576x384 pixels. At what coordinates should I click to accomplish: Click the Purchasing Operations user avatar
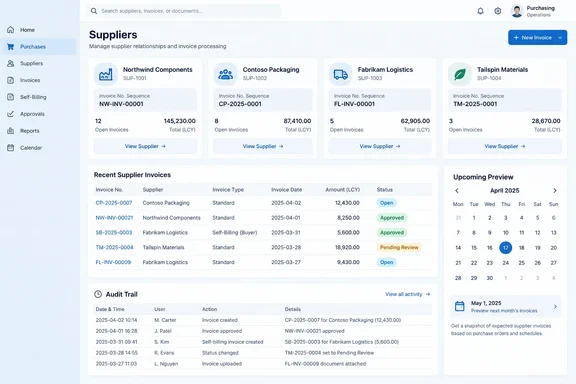pyautogui.click(x=517, y=11)
